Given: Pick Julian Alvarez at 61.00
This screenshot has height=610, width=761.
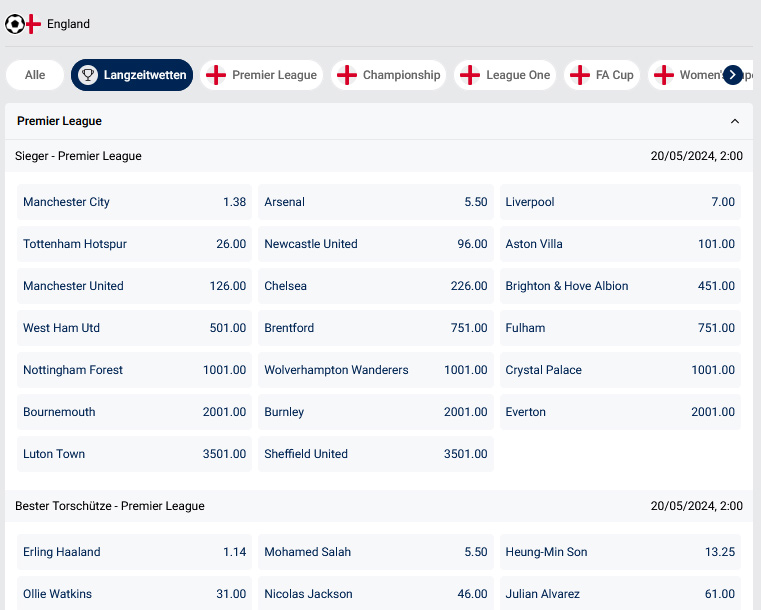Looking at the screenshot, I should pyautogui.click(x=620, y=594).
